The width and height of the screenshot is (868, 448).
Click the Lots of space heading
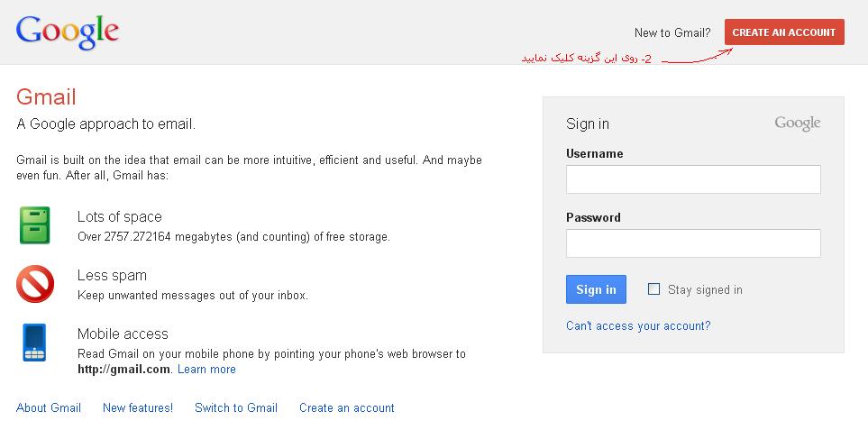119,217
